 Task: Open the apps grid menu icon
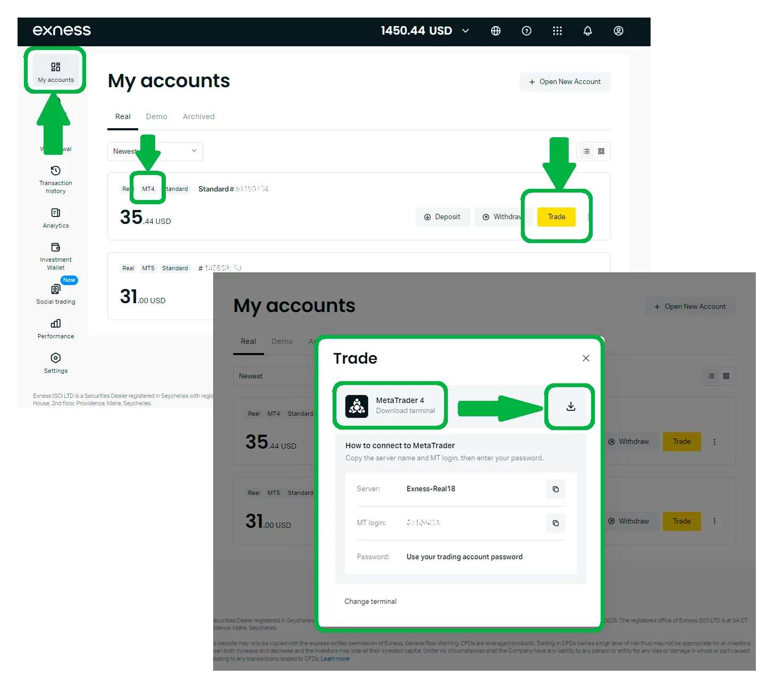click(x=557, y=31)
